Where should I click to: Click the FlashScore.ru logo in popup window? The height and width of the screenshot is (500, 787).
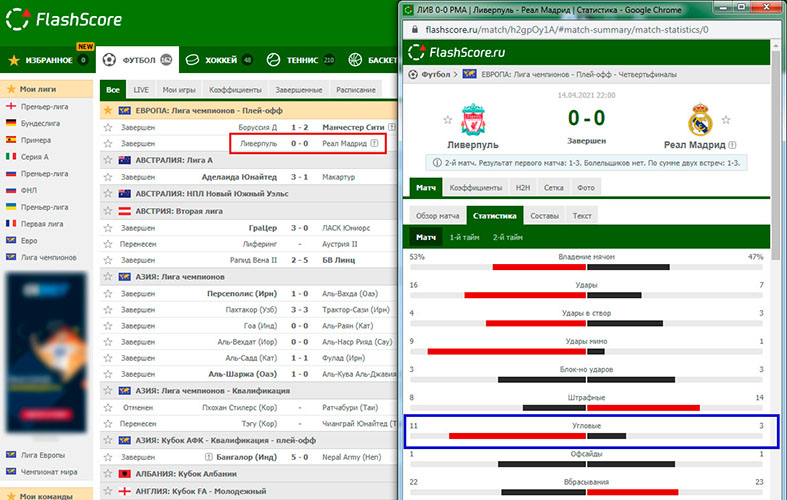(457, 52)
